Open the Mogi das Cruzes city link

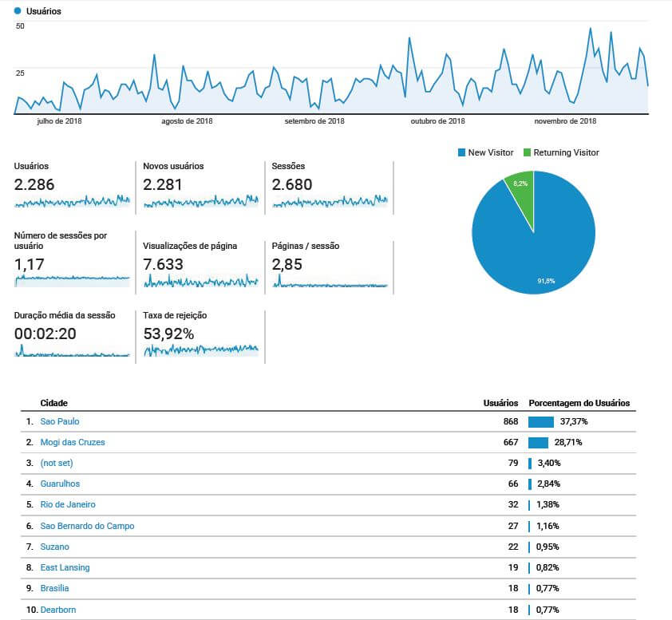pyautogui.click(x=73, y=442)
